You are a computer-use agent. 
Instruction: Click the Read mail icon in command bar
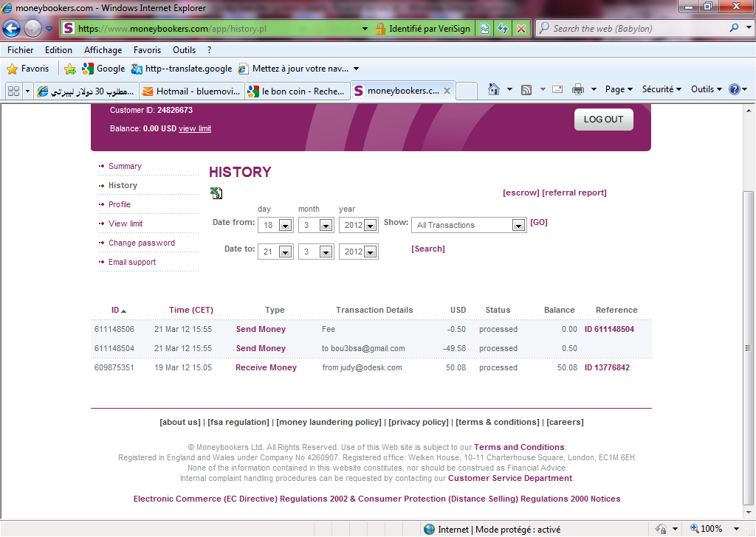(557, 89)
